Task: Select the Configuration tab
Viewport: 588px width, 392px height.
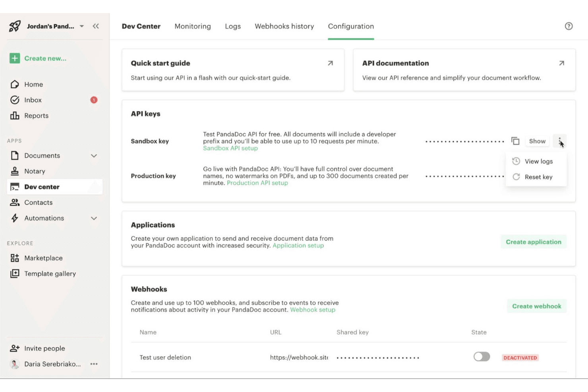Action: pos(351,26)
